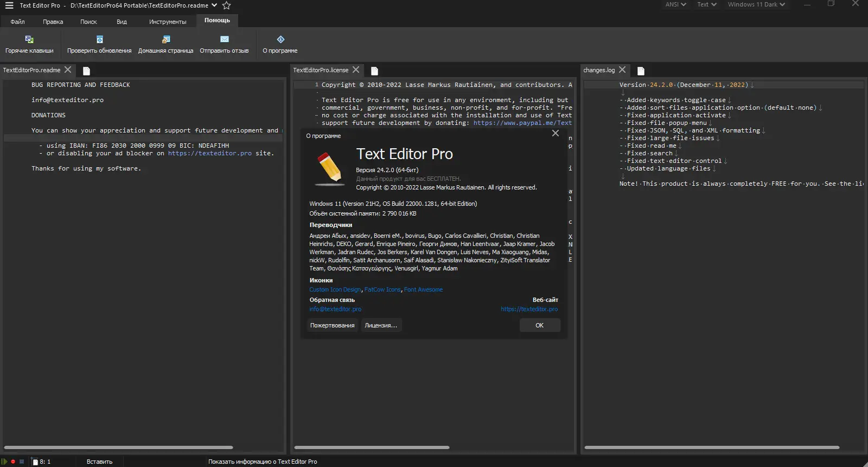
Task: Click the 'BUG REPORTING AND FEEDBACK' line
Action: pos(81,85)
